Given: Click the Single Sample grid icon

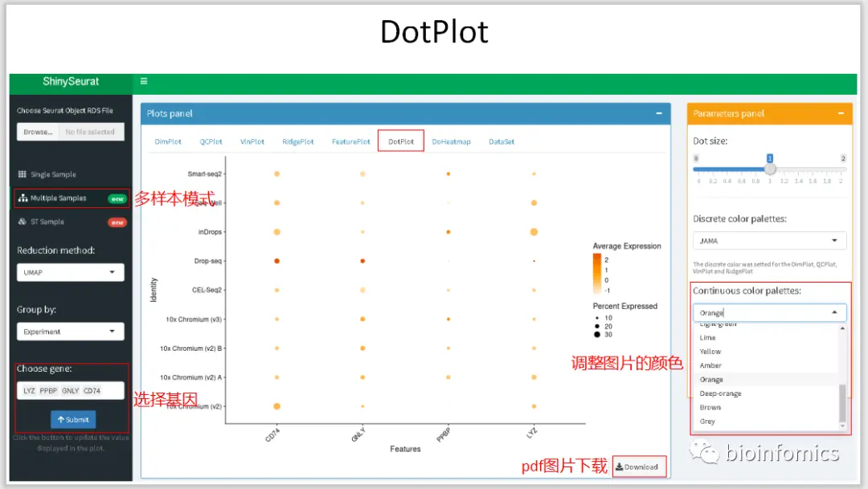Looking at the screenshot, I should tap(23, 174).
